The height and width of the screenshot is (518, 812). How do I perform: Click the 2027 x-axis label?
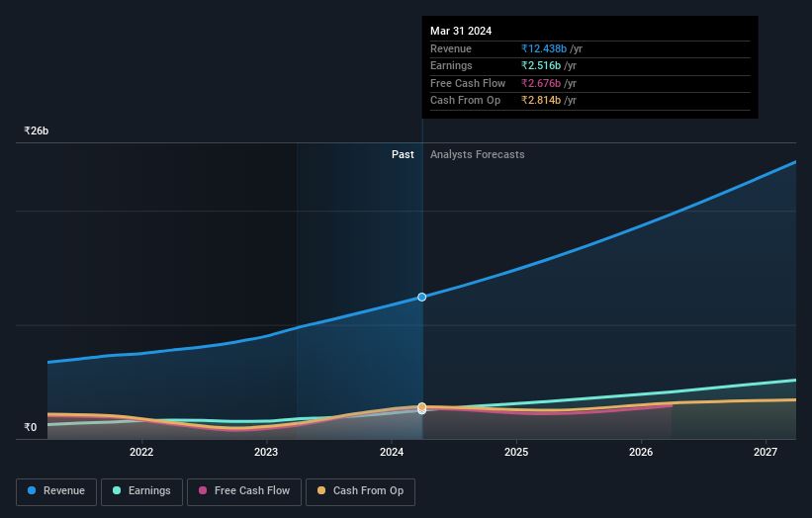(x=766, y=453)
